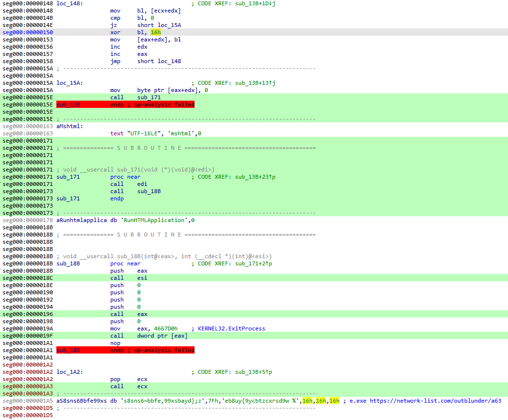Select the 'RunHTMLApplication' string

pyautogui.click(x=154, y=221)
